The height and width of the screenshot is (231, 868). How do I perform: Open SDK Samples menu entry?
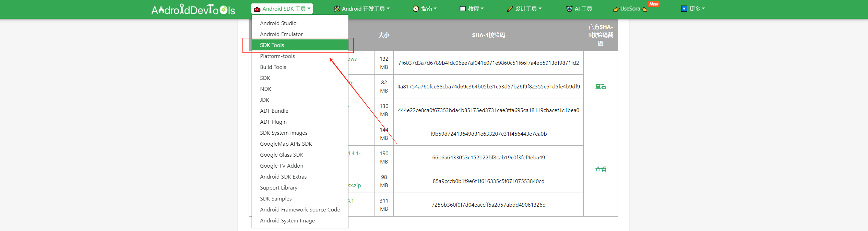click(x=300, y=198)
